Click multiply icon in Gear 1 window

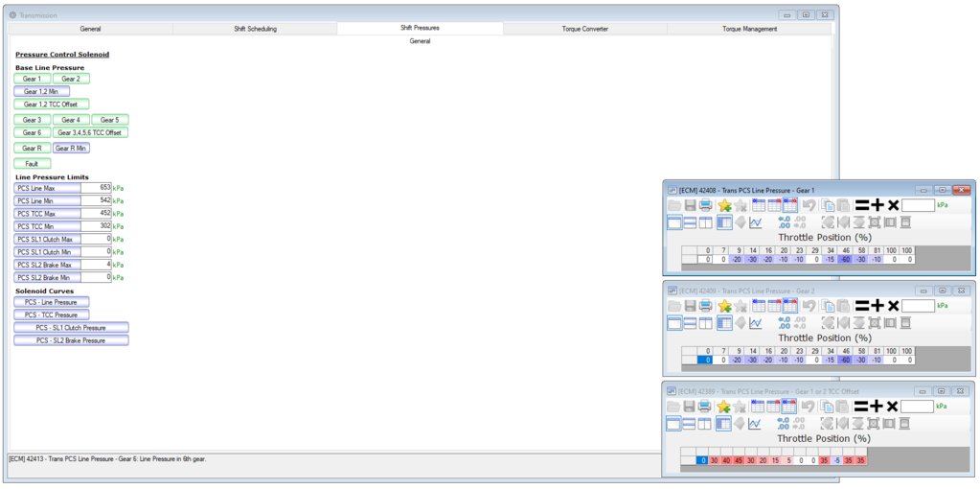[893, 204]
